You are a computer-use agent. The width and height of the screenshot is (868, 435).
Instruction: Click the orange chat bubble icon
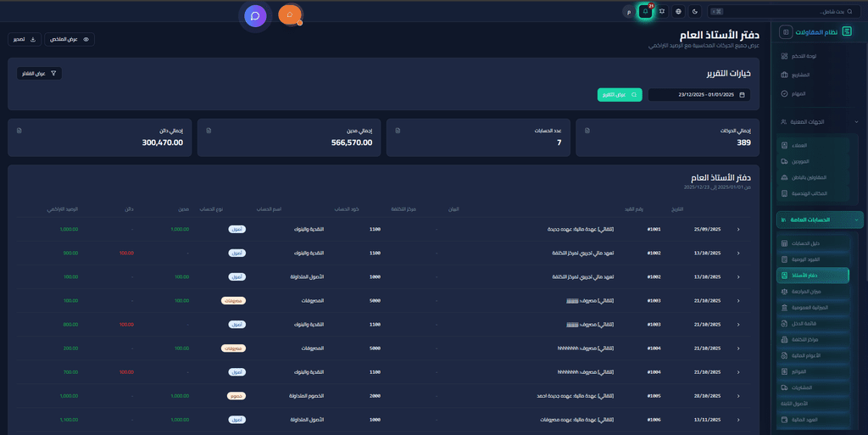[290, 14]
